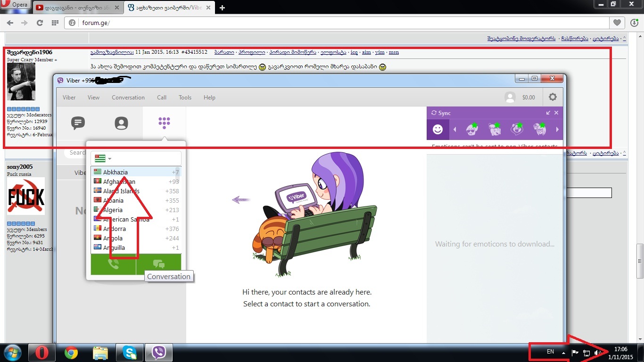Open Skype from taskbar
This screenshot has width=644, height=362.
coord(130,353)
